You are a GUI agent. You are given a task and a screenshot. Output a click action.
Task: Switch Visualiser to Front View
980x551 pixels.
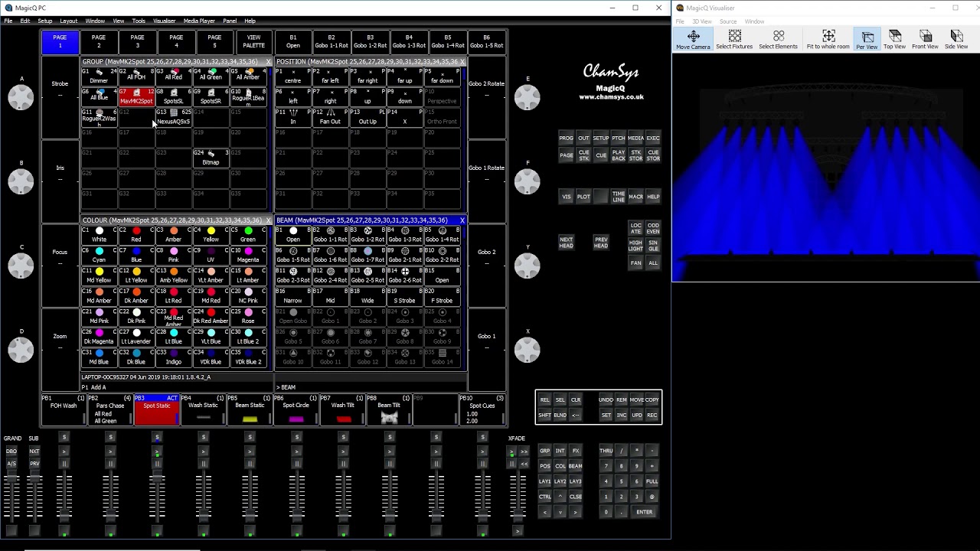pos(925,40)
